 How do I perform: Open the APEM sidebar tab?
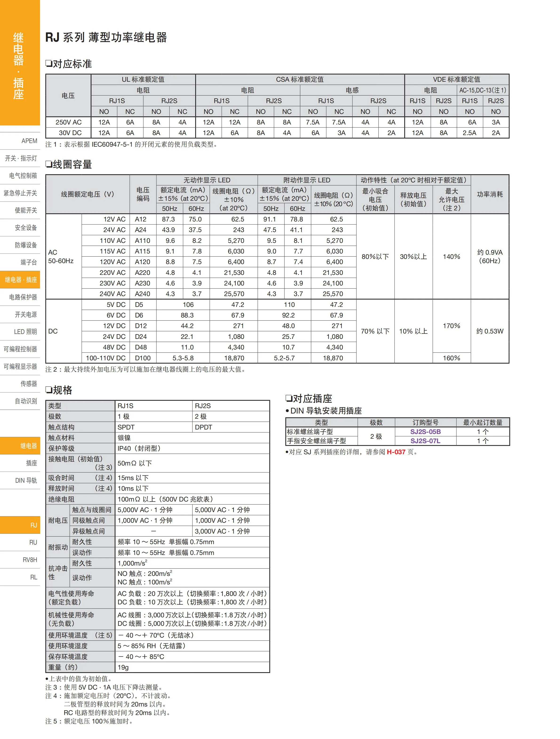coord(29,141)
